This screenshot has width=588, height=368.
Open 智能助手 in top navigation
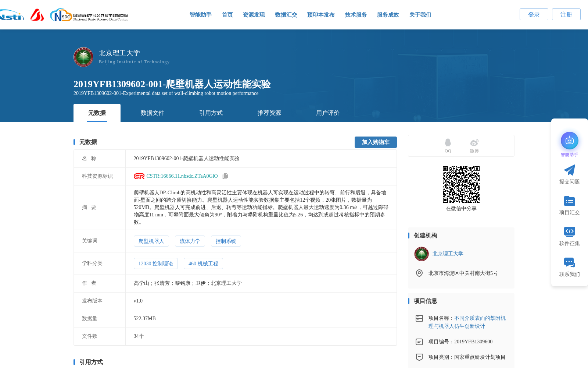tap(201, 15)
